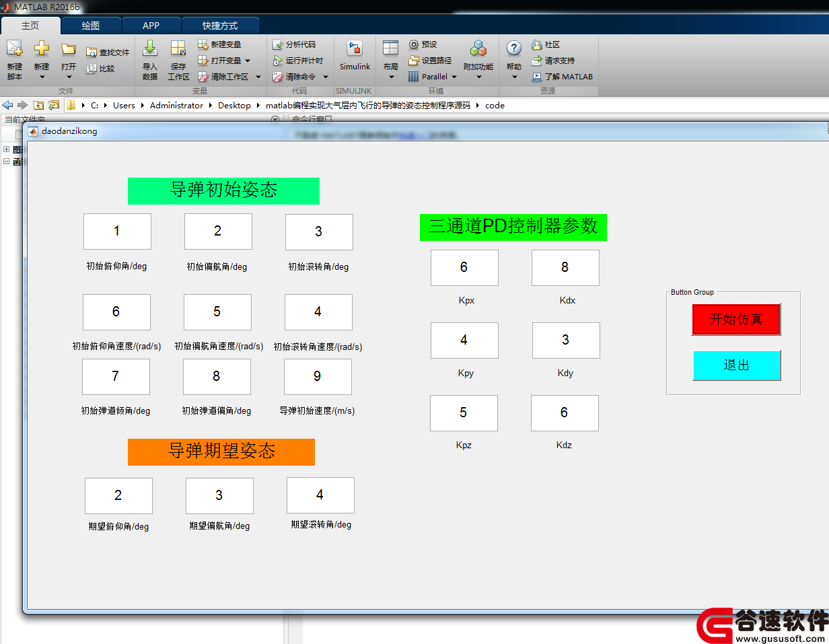Expand the 附加功能 dropdown arrow

click(x=478, y=77)
